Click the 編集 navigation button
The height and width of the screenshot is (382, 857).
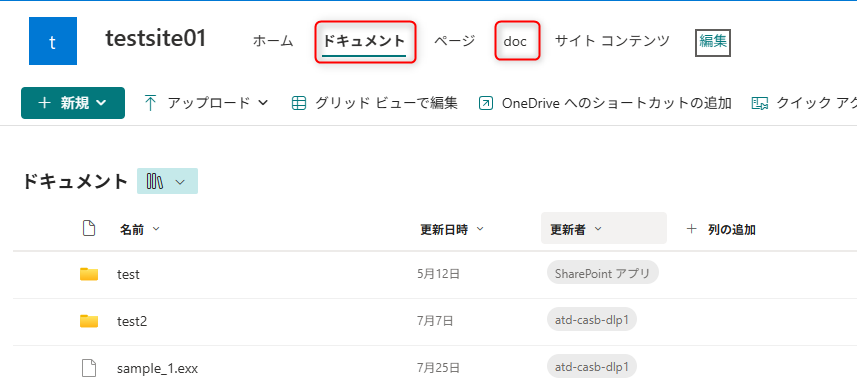[x=713, y=43]
